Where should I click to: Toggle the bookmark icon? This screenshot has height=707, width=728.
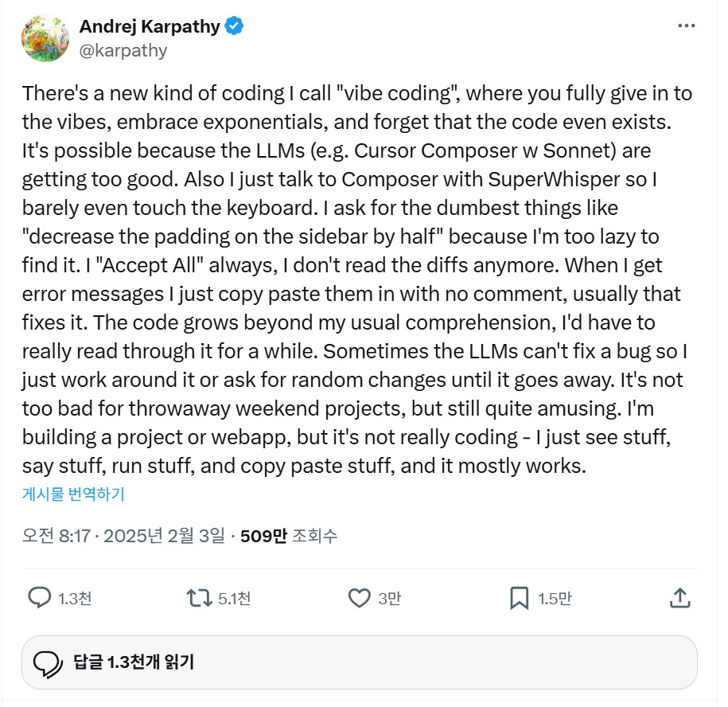coord(519,598)
